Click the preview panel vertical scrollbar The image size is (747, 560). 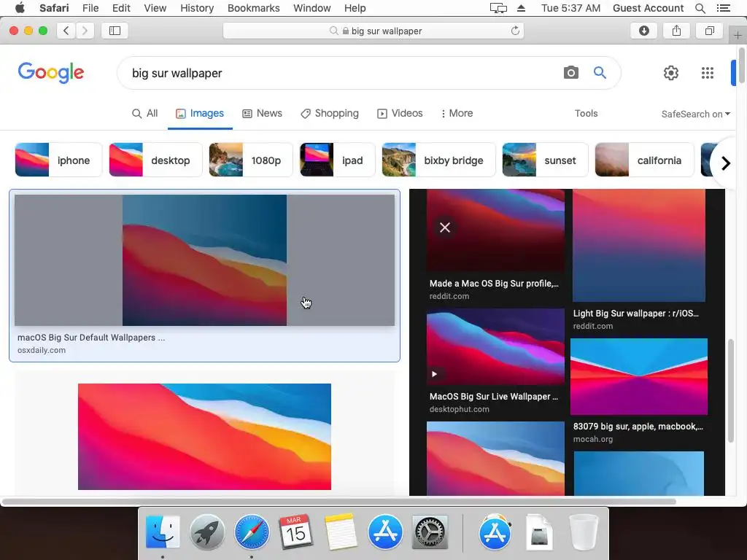click(731, 391)
